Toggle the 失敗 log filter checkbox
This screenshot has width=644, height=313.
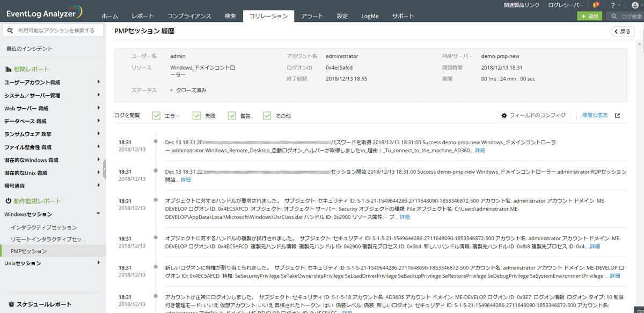point(194,116)
